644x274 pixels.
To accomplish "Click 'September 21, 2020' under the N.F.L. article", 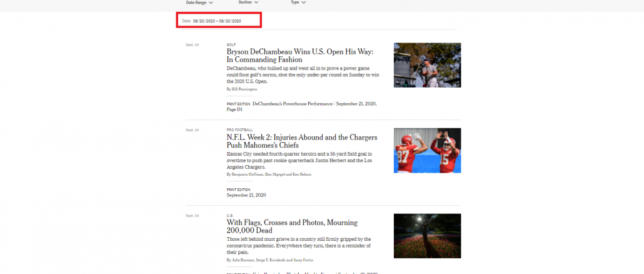I will point(246,195).
